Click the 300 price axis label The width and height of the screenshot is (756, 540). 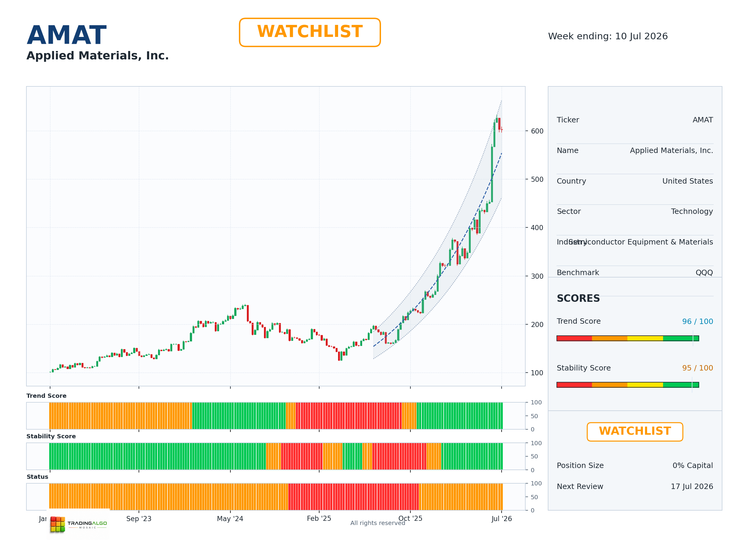(537, 276)
